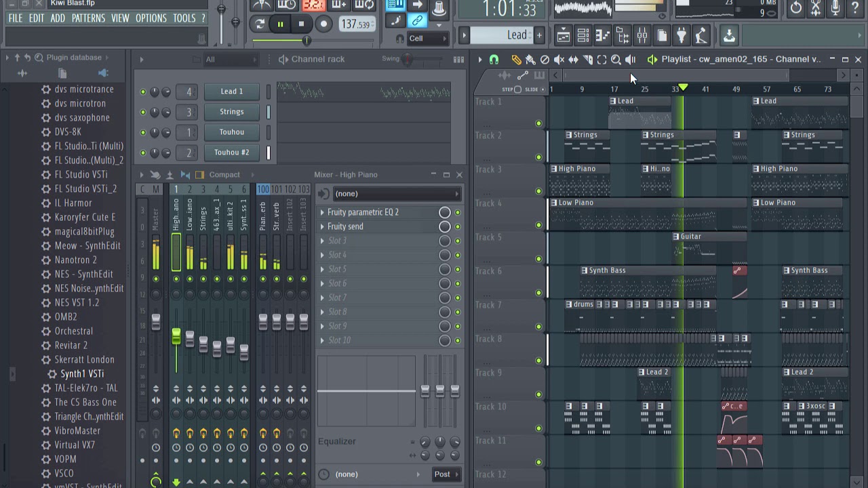Open pattern selector arrow left of Lead
This screenshot has height=488, width=868.
pyautogui.click(x=464, y=35)
